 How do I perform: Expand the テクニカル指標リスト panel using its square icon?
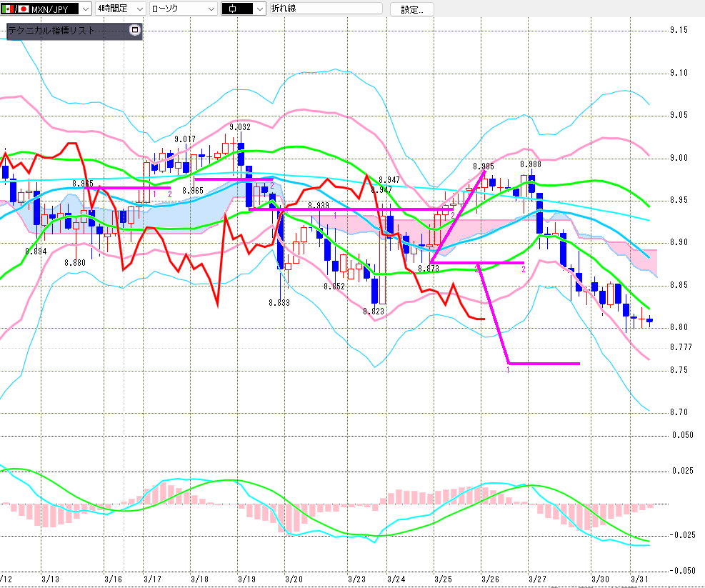(x=134, y=31)
